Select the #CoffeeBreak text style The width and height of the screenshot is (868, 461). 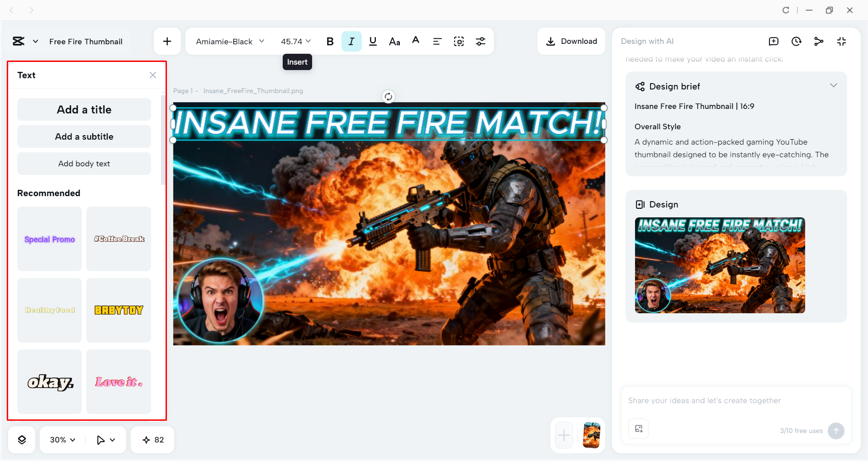pos(119,239)
